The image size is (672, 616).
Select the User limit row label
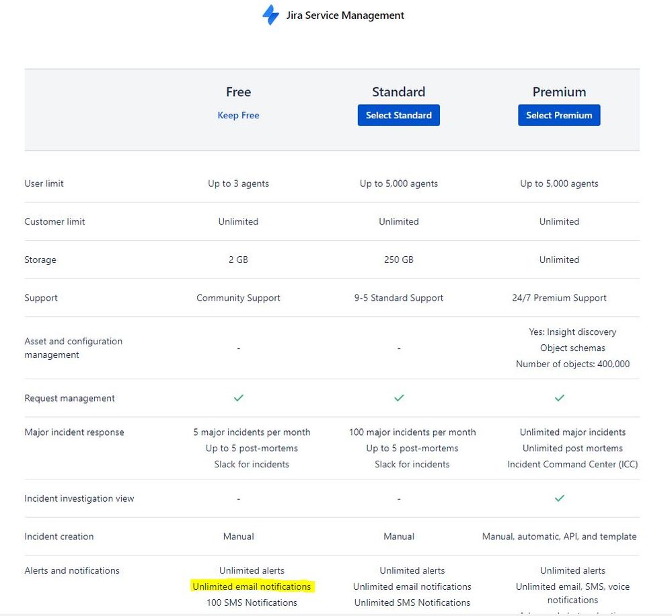(44, 184)
